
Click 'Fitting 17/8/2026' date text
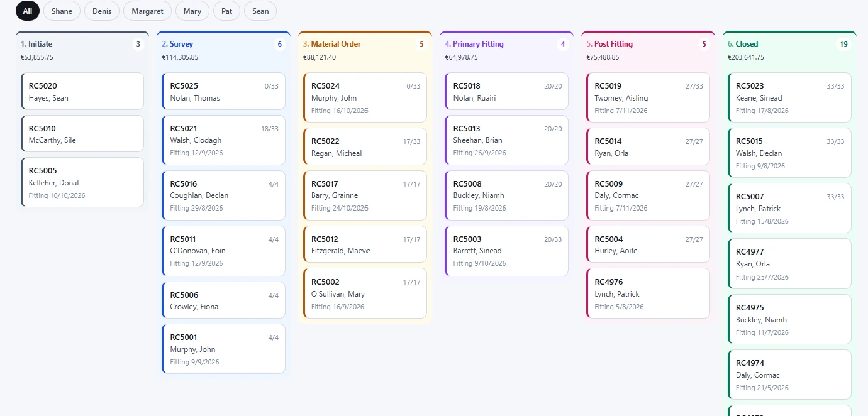(762, 111)
